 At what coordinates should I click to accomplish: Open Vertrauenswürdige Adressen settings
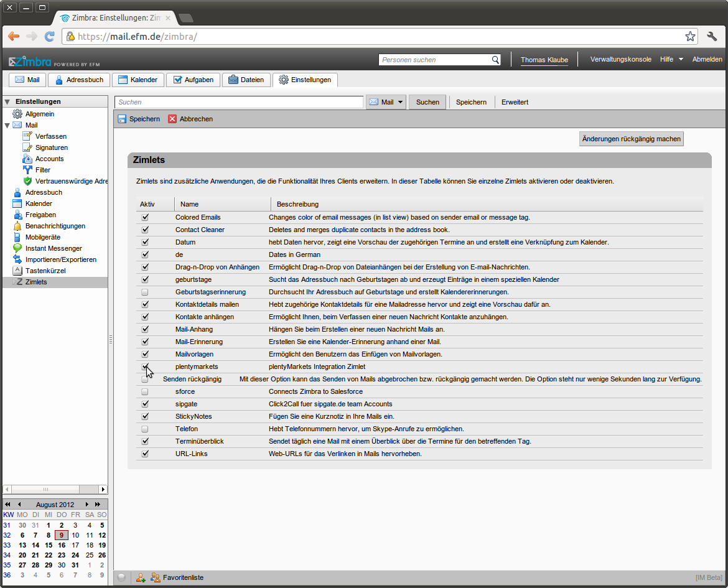pyautogui.click(x=65, y=181)
